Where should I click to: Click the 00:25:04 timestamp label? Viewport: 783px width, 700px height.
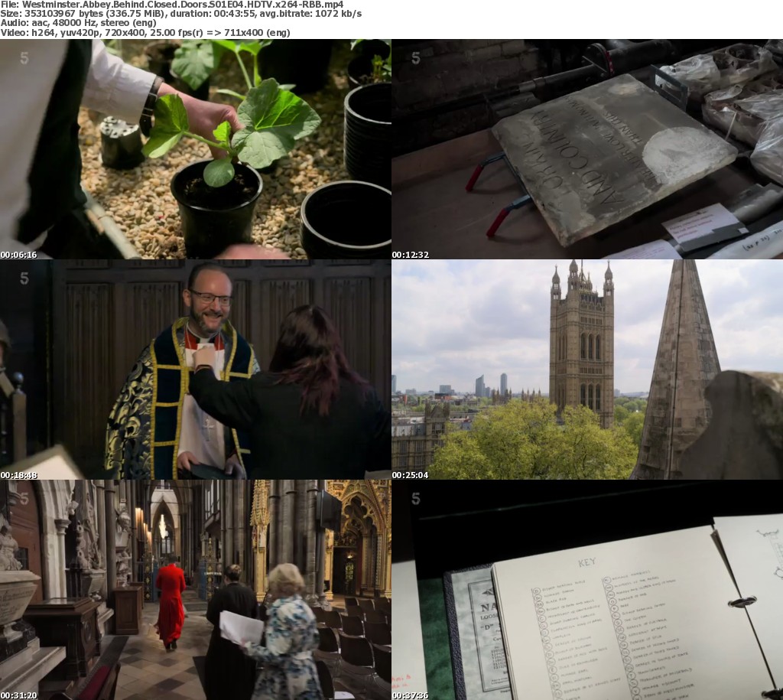(411, 475)
